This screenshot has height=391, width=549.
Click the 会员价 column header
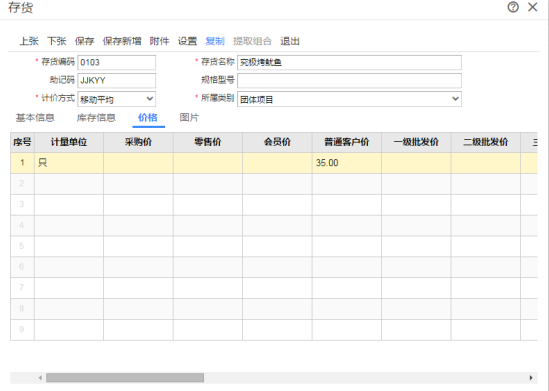click(277, 142)
